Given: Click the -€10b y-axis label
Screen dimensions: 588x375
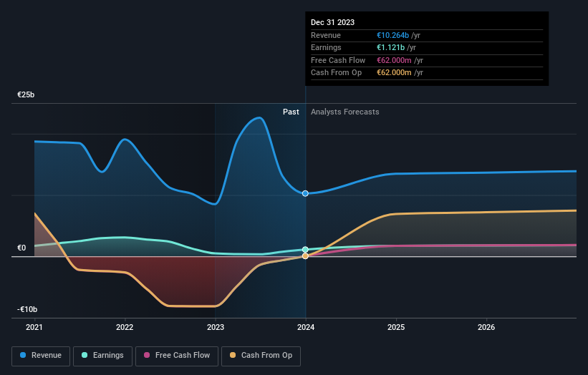Looking at the screenshot, I should click(x=27, y=309).
